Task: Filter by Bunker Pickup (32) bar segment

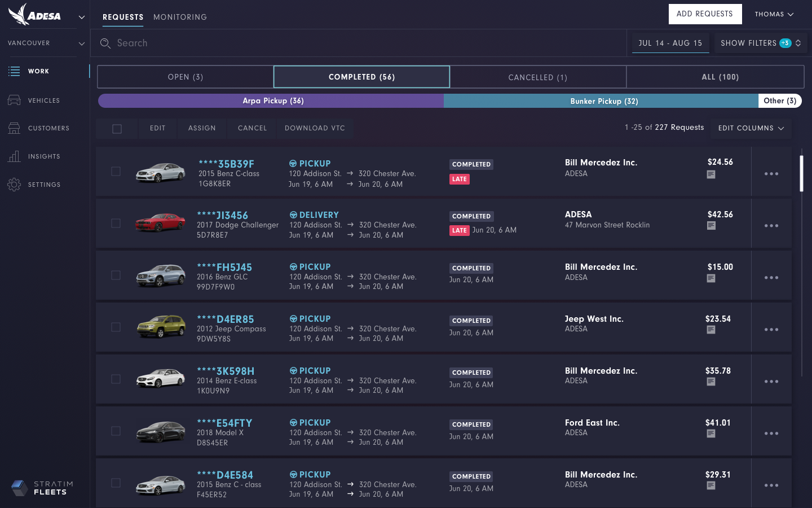Action: pos(601,101)
